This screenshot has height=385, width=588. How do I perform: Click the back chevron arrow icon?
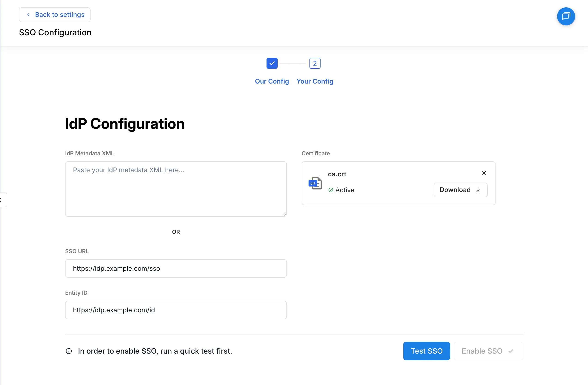click(28, 15)
